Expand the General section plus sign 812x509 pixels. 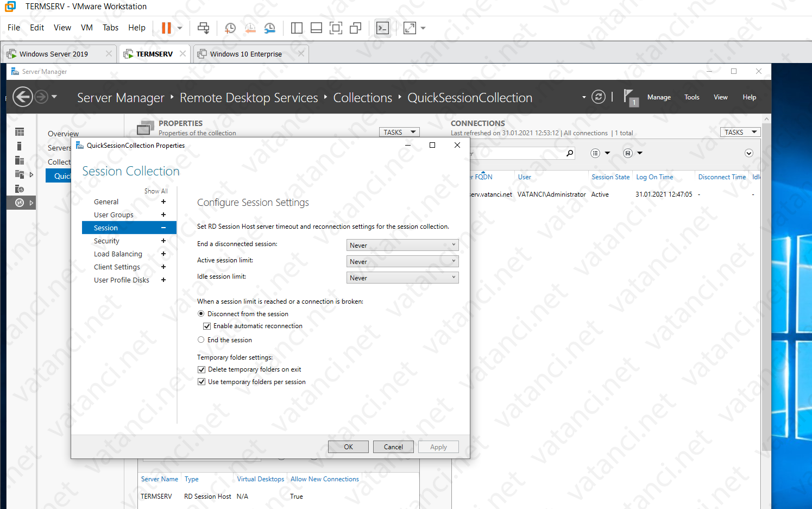point(163,202)
